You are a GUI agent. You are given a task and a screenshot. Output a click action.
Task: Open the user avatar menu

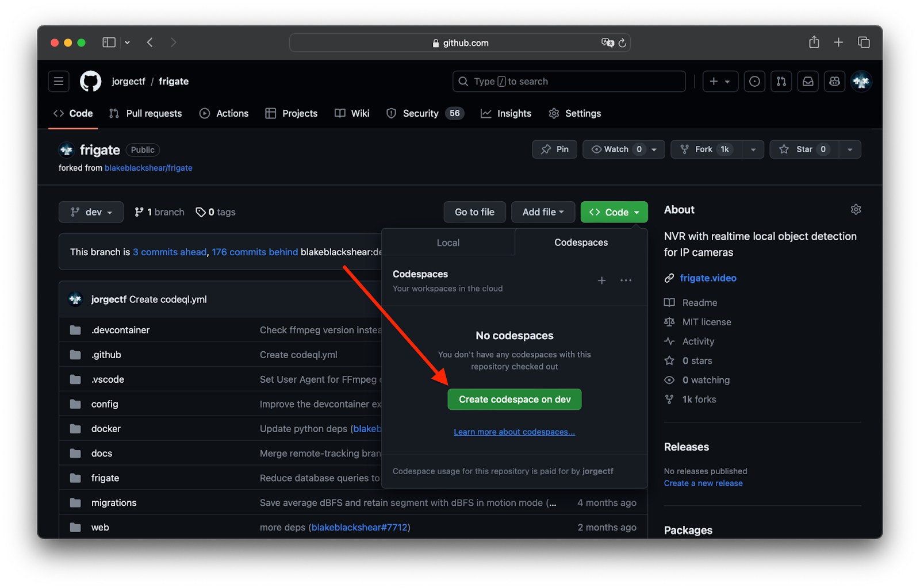click(x=861, y=82)
